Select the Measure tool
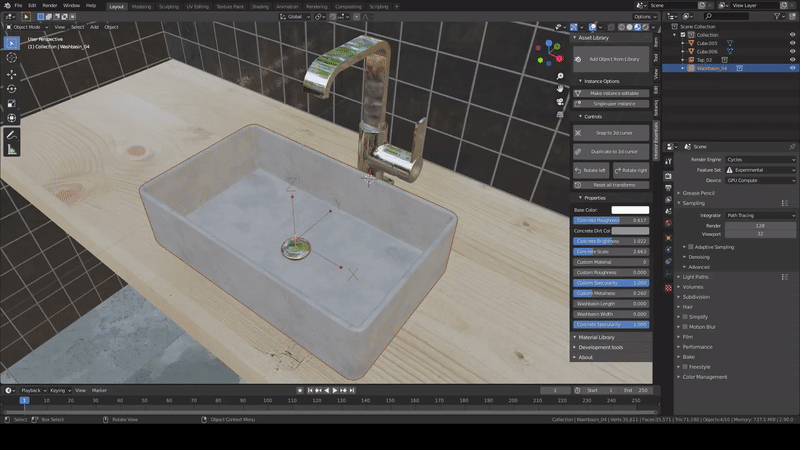Viewport: 800px width, 450px height. pyautogui.click(x=12, y=149)
